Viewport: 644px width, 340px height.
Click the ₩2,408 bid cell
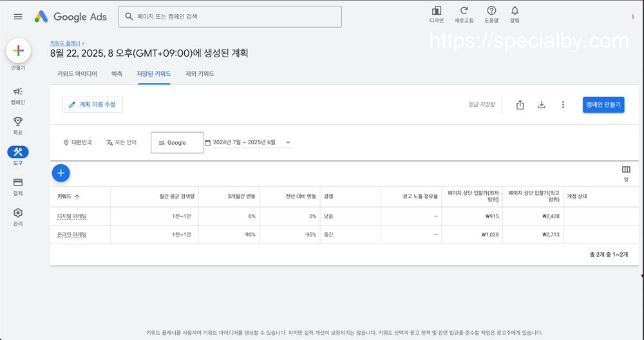click(551, 216)
